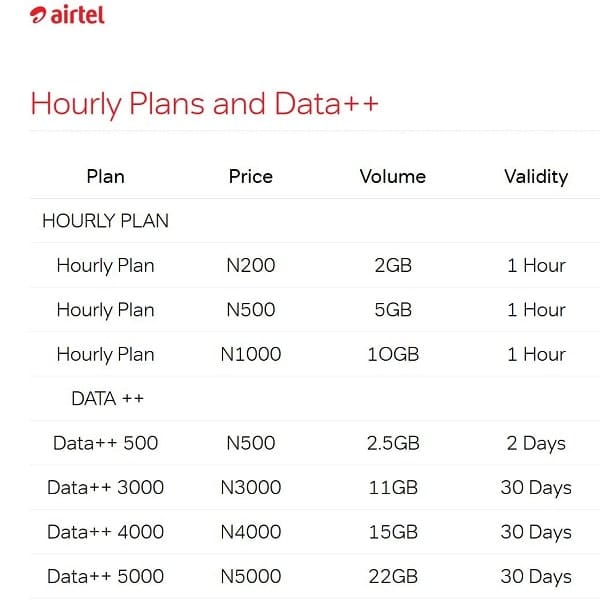Click the Price column header

coord(251,177)
